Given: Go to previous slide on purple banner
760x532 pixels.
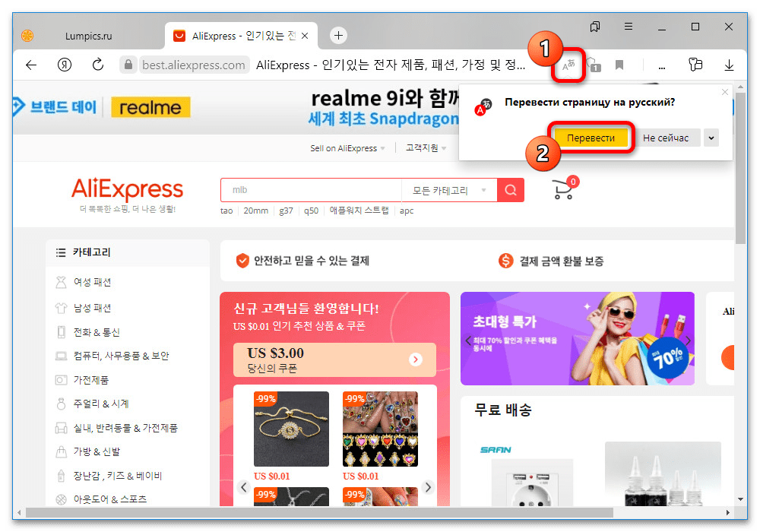Looking at the screenshot, I should [x=467, y=340].
